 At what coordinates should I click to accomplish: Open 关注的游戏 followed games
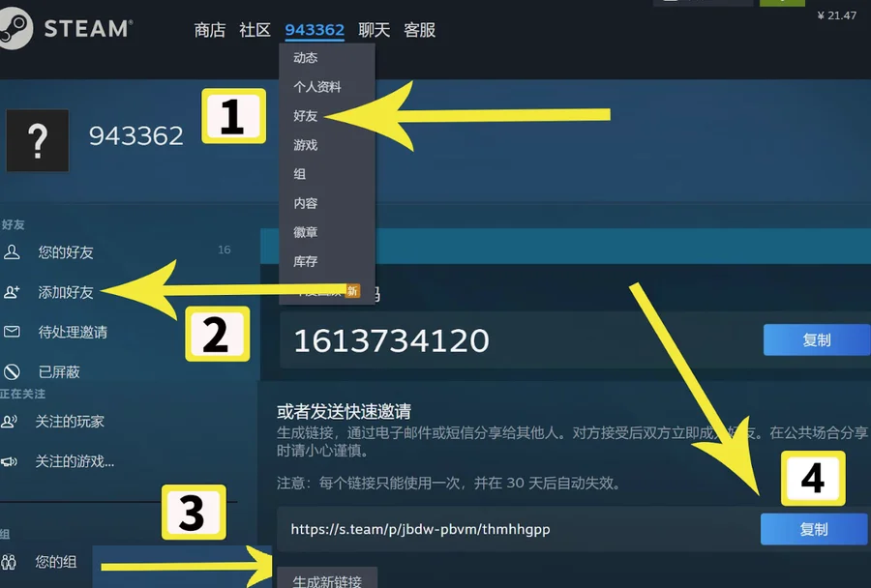[x=75, y=461]
